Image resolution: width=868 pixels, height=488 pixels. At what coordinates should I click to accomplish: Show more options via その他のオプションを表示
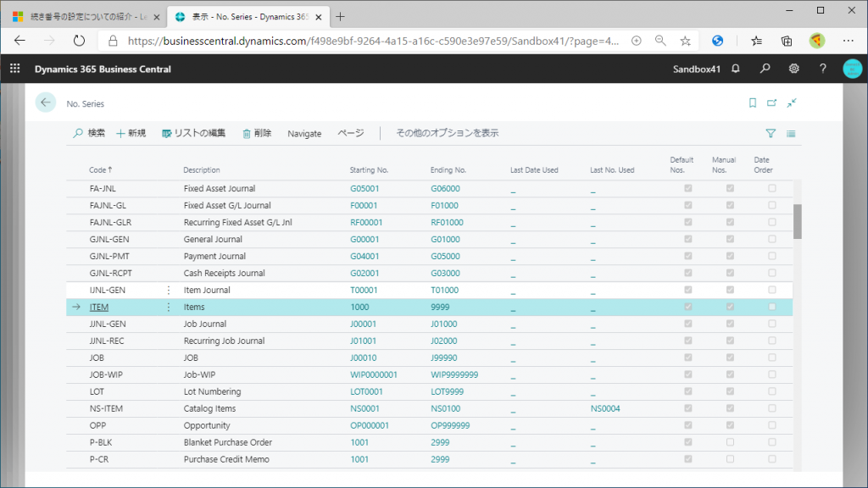coord(448,133)
